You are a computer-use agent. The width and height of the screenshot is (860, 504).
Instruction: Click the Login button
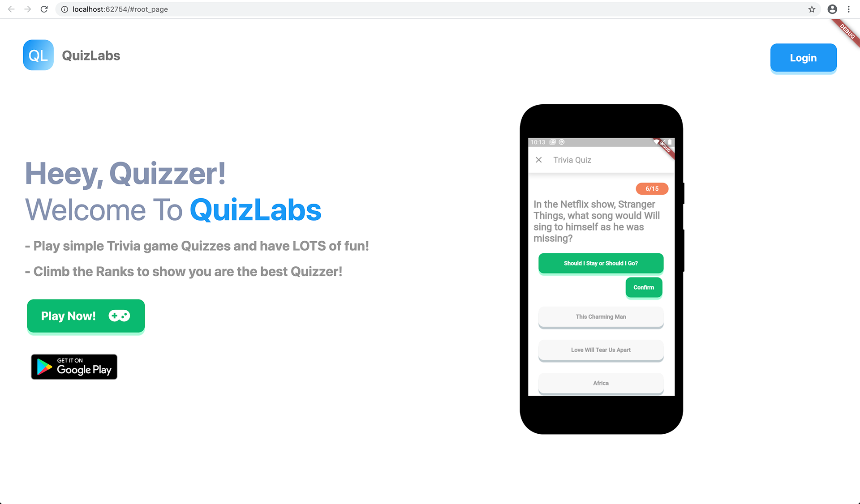(803, 58)
